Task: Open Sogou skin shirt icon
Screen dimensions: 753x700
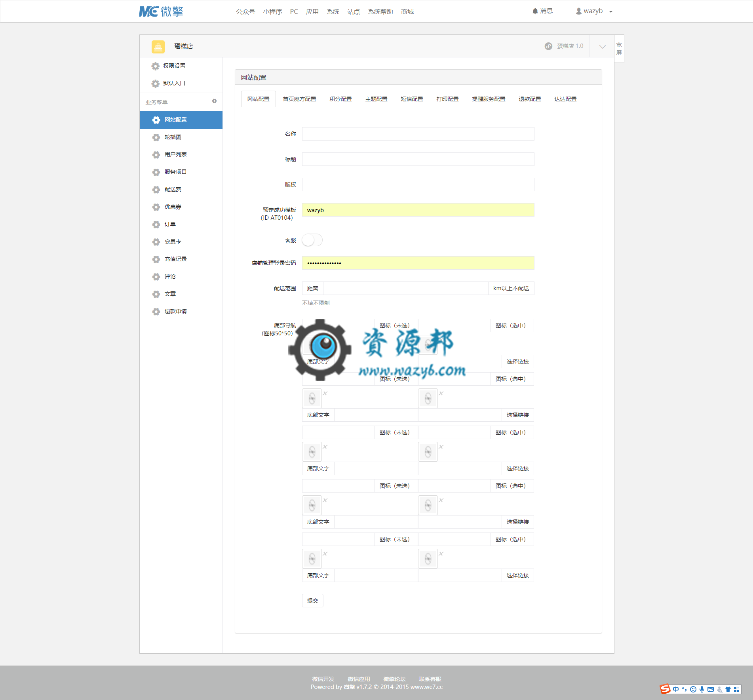Action: pyautogui.click(x=728, y=689)
